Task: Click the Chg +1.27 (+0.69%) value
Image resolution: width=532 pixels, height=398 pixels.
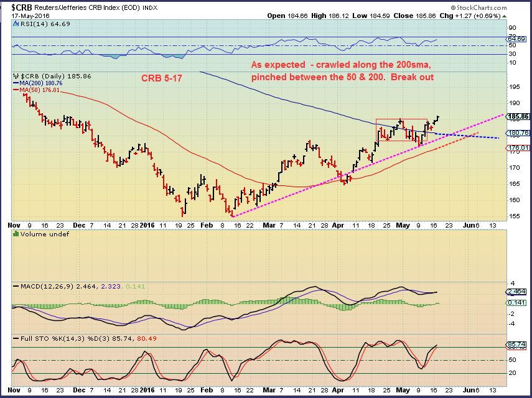Action: click(x=470, y=16)
